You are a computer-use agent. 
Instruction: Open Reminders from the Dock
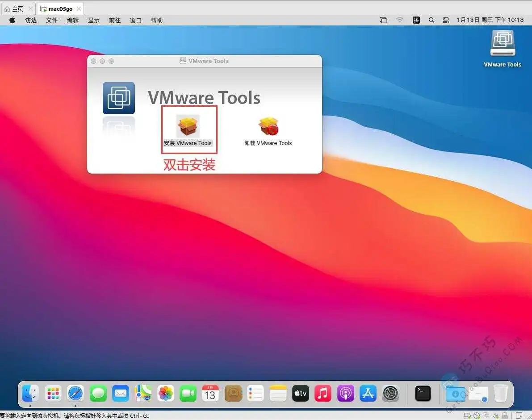[x=256, y=394]
